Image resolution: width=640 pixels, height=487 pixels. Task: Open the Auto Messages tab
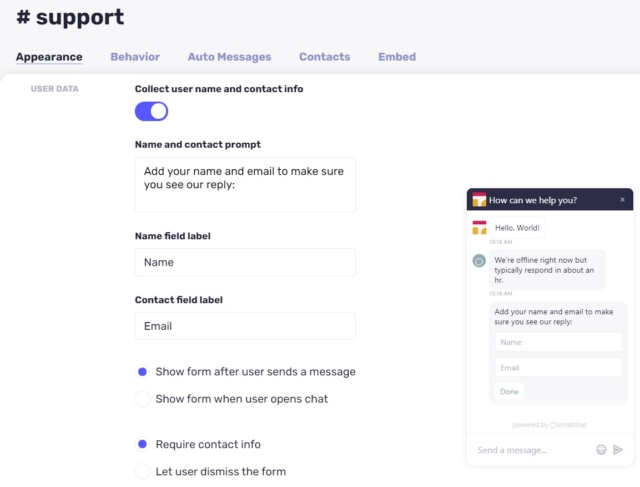pyautogui.click(x=229, y=57)
